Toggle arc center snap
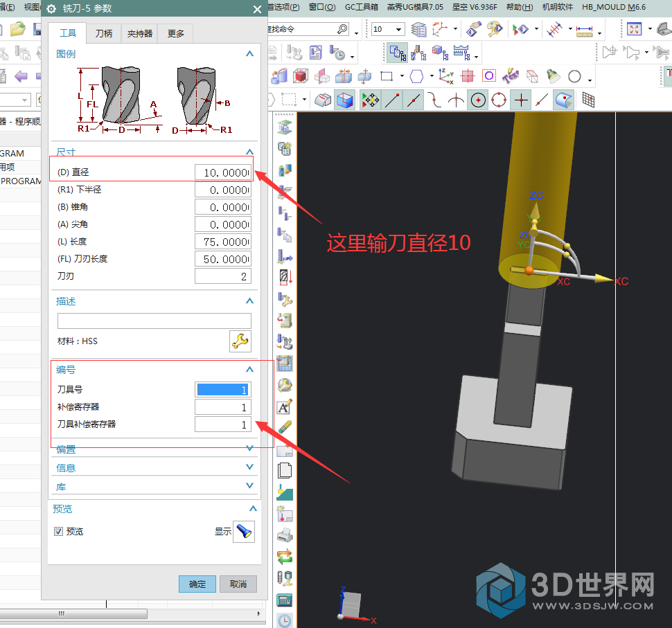 pos(478,100)
